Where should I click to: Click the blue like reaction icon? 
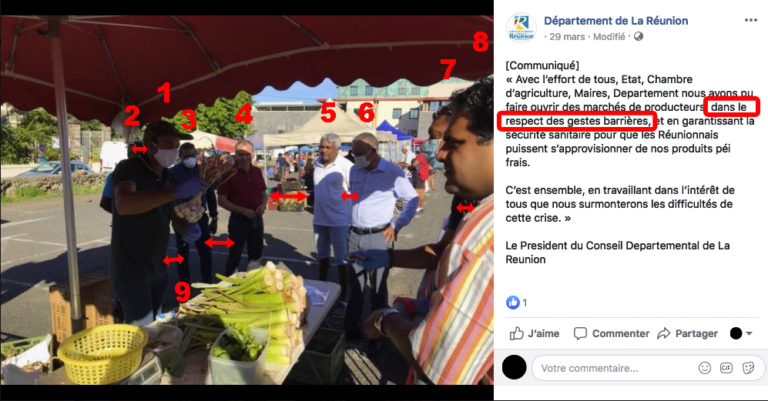pos(512,303)
